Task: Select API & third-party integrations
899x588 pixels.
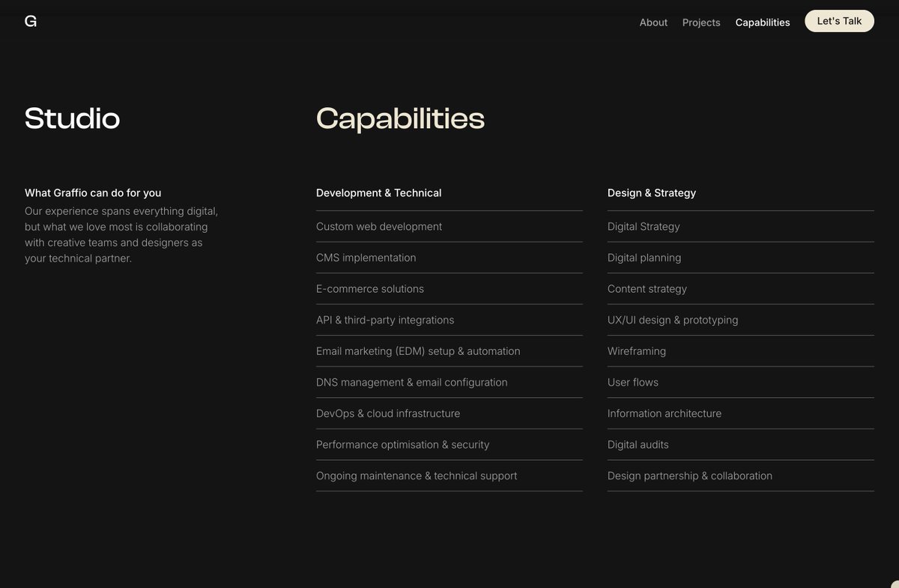Action: pos(385,319)
